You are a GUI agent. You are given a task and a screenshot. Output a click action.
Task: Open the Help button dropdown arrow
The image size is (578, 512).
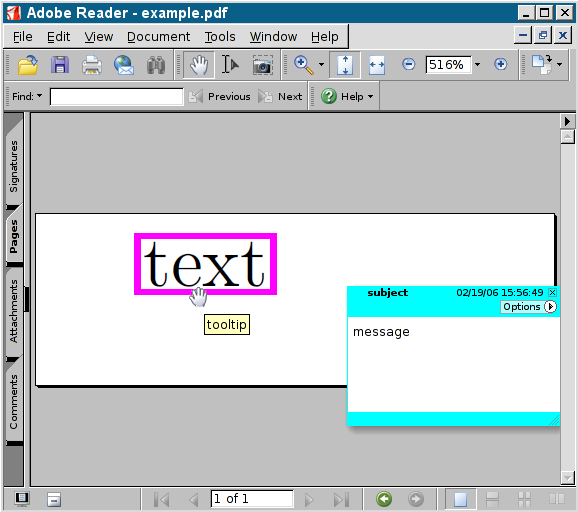point(370,97)
